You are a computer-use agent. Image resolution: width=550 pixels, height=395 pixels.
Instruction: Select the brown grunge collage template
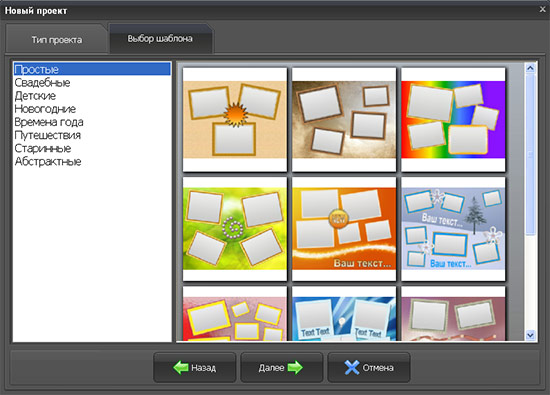(344, 120)
